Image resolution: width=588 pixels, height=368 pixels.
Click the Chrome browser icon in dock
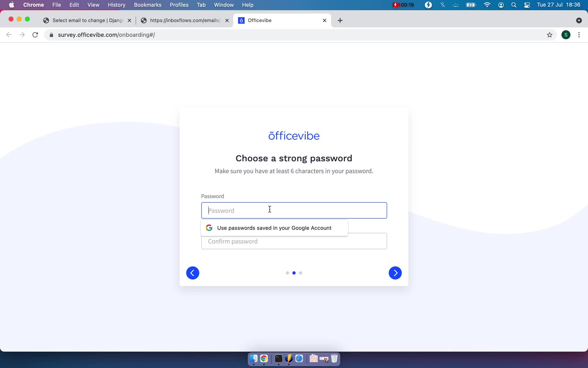click(263, 358)
